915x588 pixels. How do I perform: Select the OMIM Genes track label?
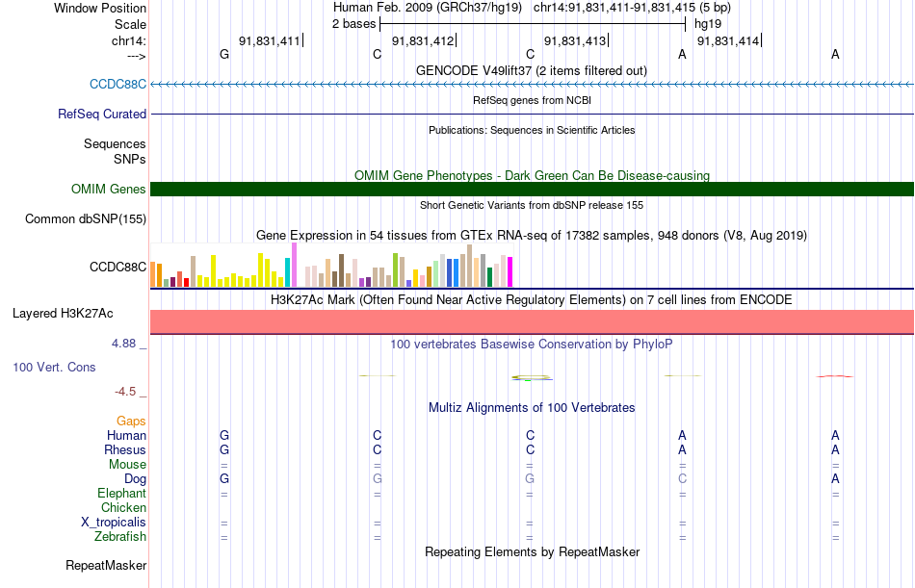[x=109, y=189]
